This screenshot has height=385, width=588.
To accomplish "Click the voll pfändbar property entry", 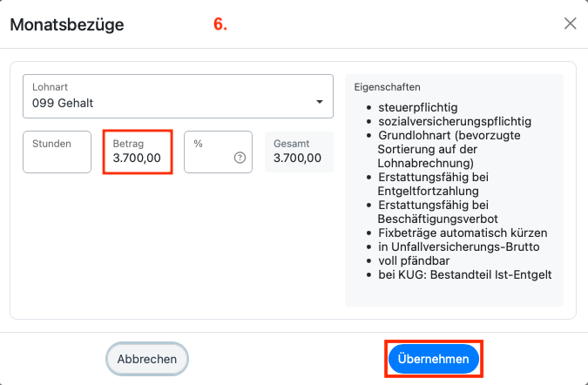I will click(414, 260).
